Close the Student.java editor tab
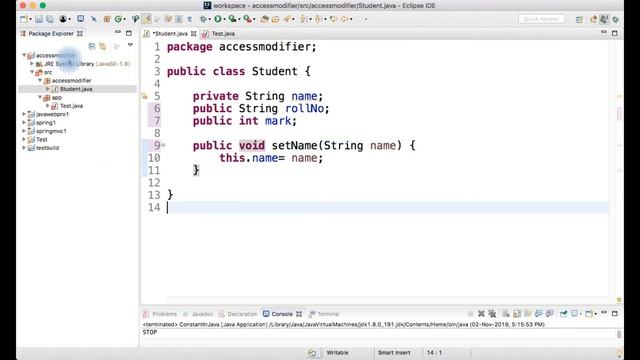This screenshot has height=360, width=640. (x=193, y=33)
